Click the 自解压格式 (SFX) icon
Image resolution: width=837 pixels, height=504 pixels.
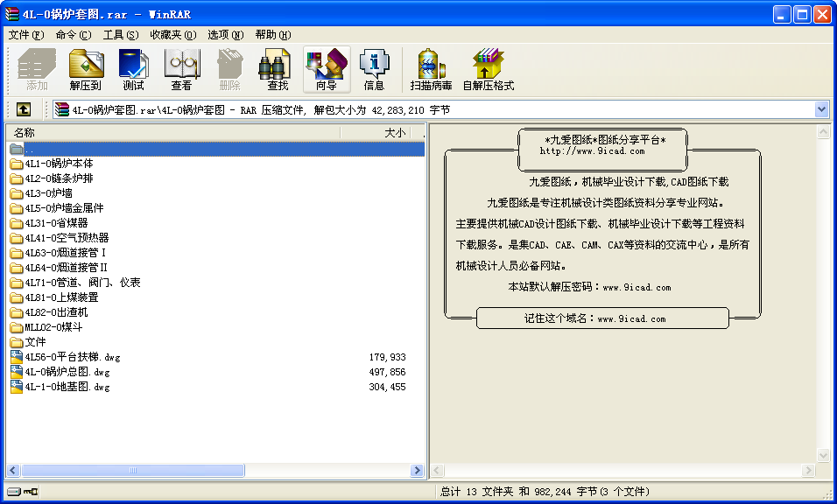click(x=488, y=69)
